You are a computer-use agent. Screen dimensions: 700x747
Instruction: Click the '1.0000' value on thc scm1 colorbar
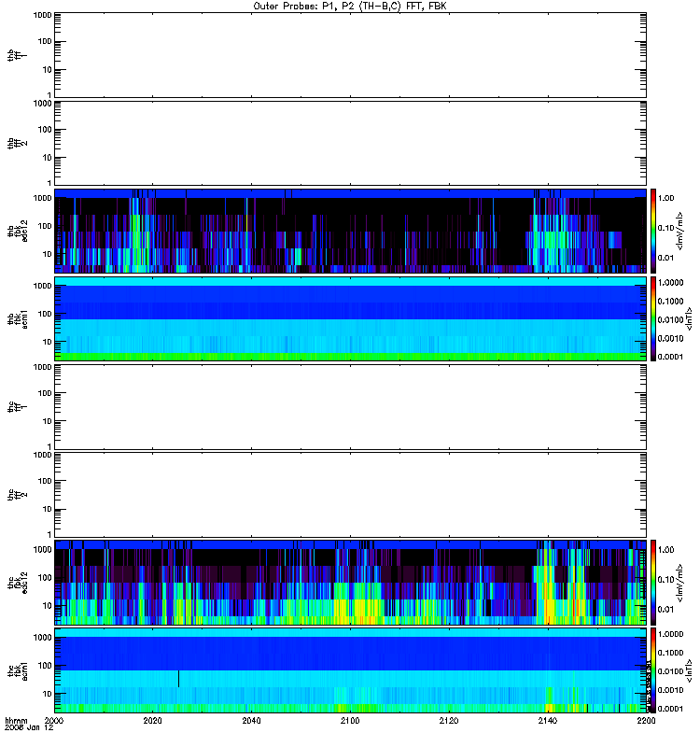click(670, 634)
